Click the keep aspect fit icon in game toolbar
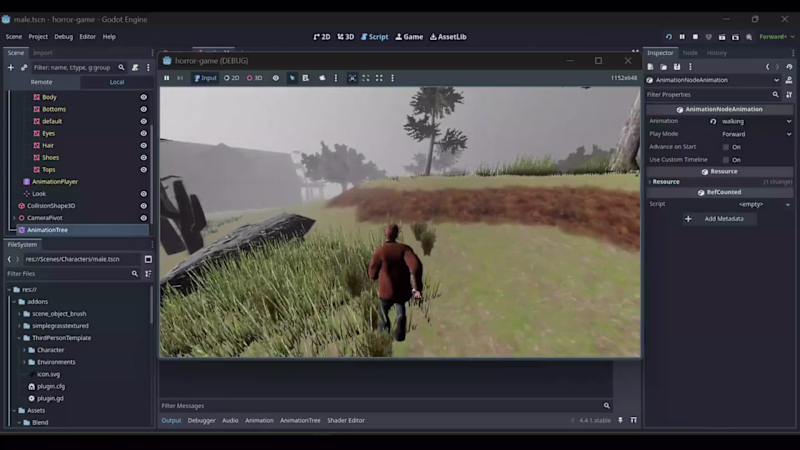This screenshot has width=800, height=450. [x=366, y=78]
